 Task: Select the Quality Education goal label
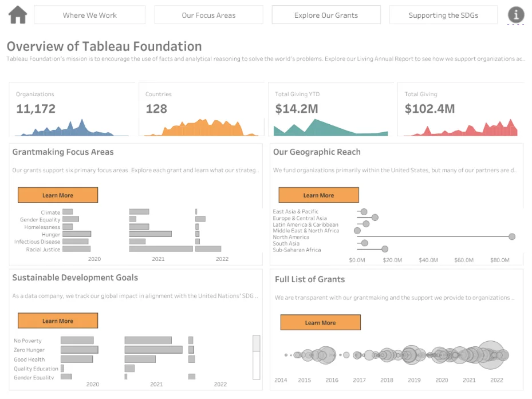pyautogui.click(x=36, y=369)
